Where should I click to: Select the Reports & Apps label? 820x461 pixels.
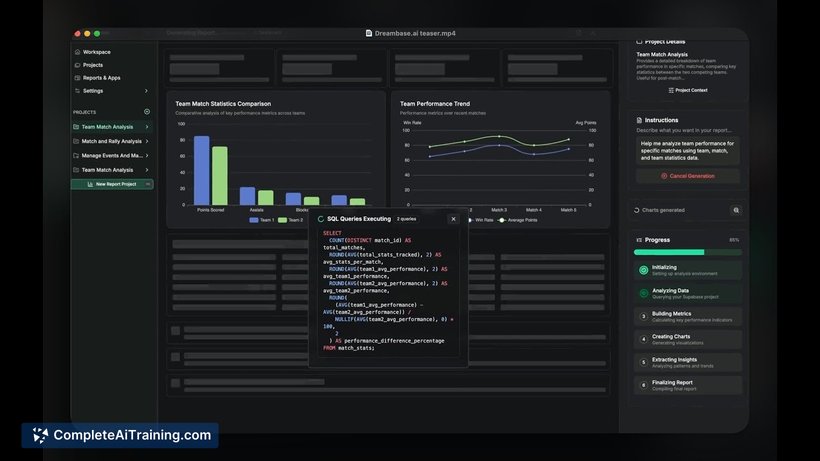pyautogui.click(x=101, y=78)
